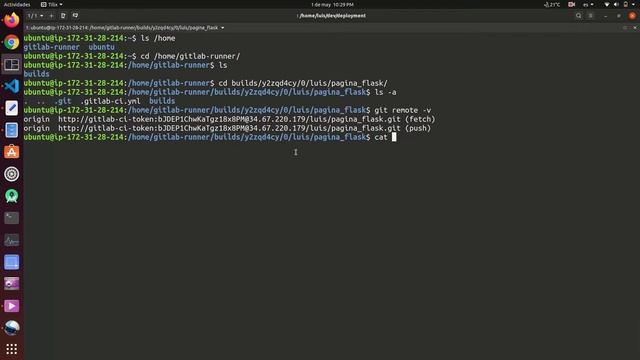Open the Tilix session switcher dropdown 1/1

pyautogui.click(x=35, y=16)
